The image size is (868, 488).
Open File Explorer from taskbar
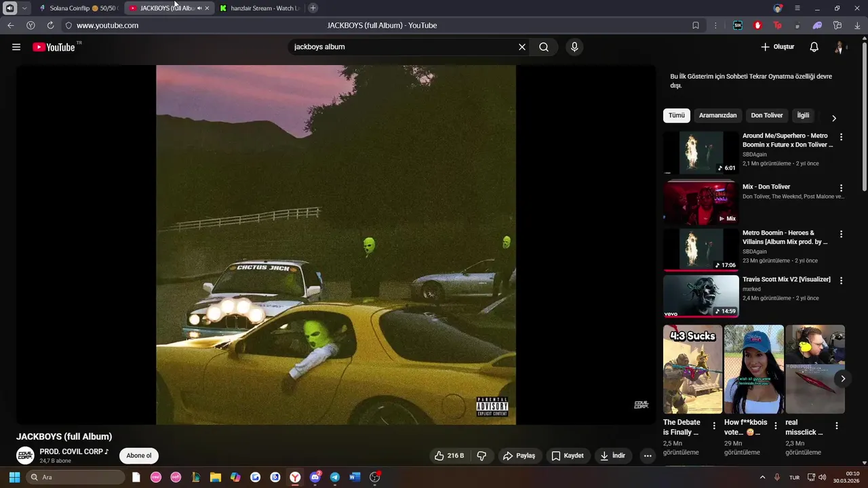[x=216, y=477]
